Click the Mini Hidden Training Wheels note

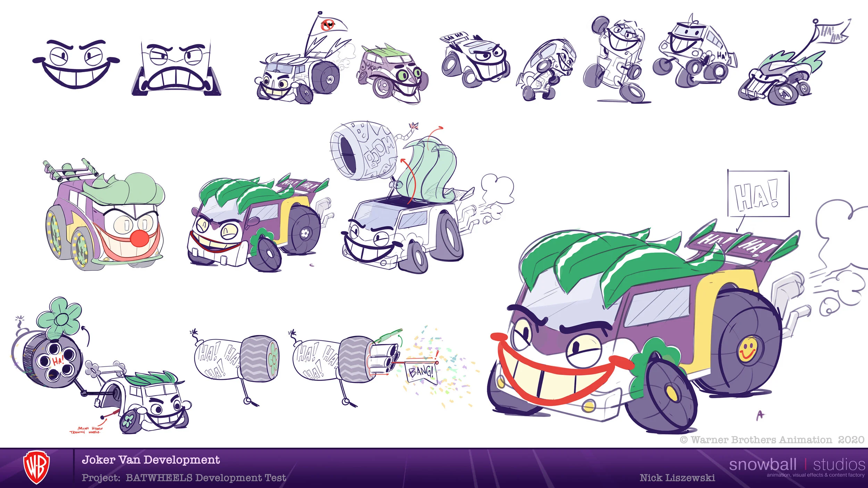(x=85, y=430)
